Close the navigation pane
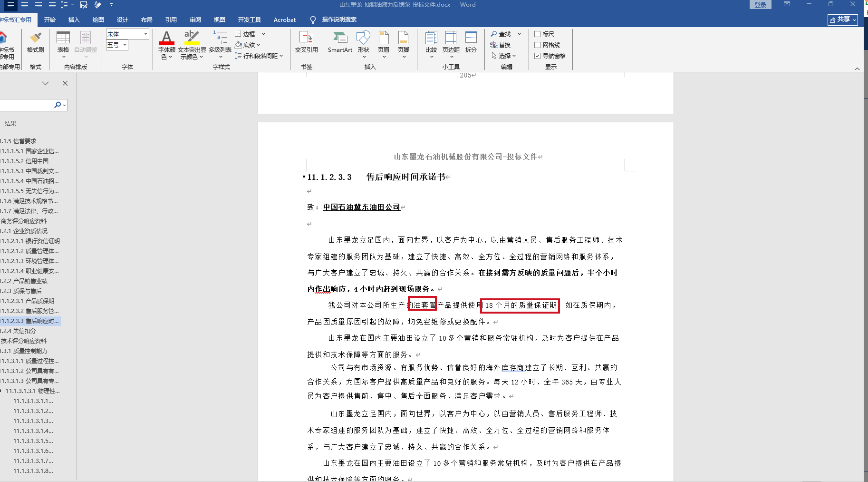 [x=65, y=83]
